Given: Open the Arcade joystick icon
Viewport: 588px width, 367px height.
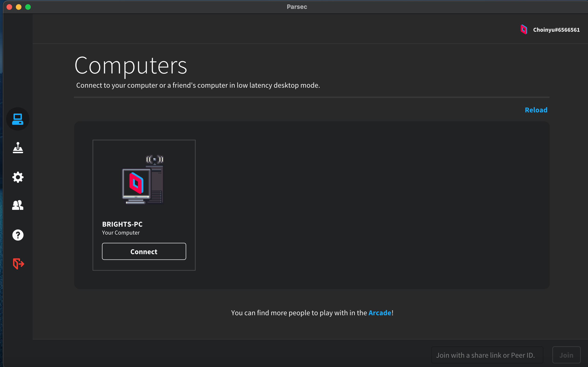Looking at the screenshot, I should click(x=18, y=148).
